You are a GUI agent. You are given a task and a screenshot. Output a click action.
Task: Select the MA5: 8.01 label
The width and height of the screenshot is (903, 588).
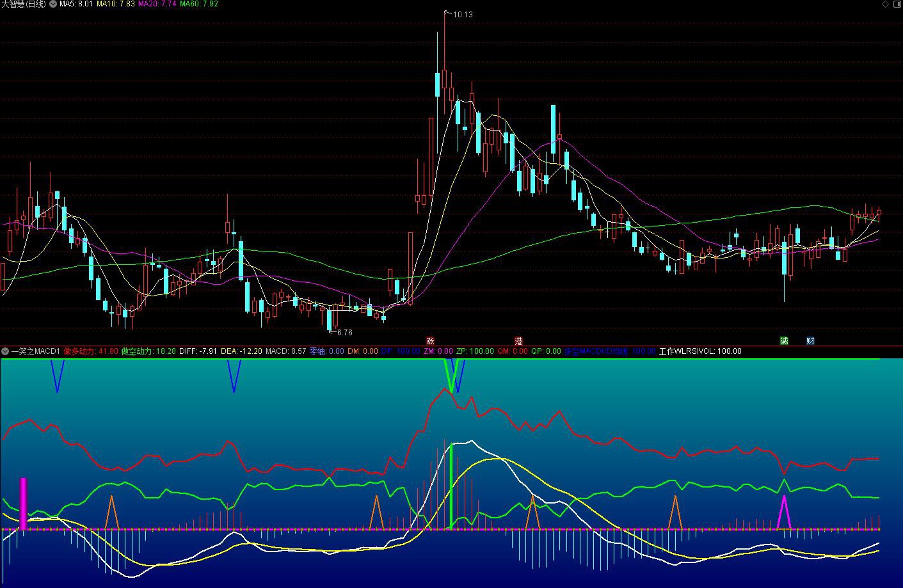(76, 4)
